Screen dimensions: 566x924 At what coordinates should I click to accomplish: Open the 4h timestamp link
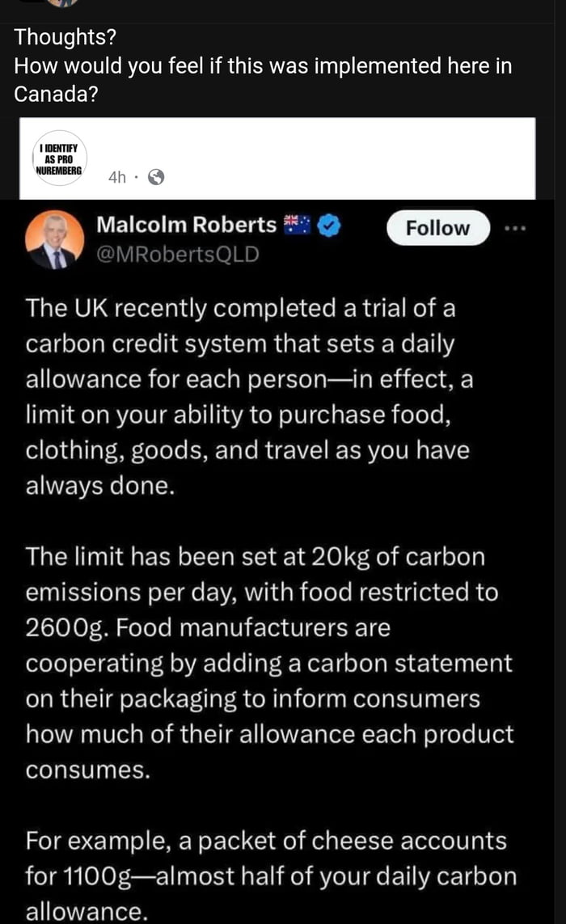tap(117, 176)
